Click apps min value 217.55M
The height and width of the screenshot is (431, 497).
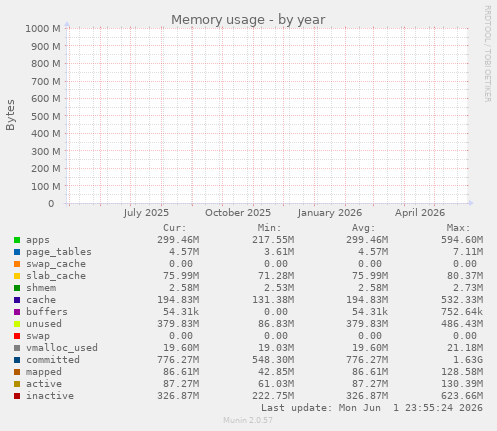273,240
